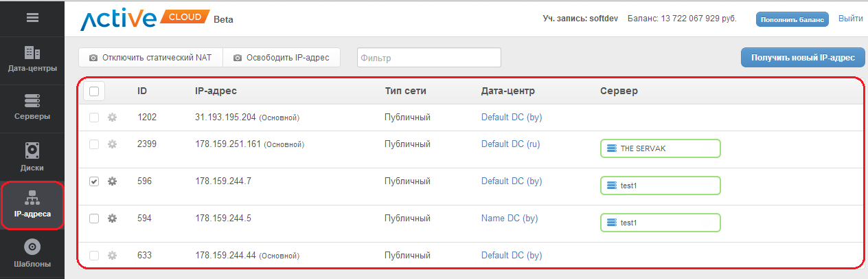The width and height of the screenshot is (868, 279).
Task: Click the Отключить статический NAT button
Action: (x=150, y=58)
